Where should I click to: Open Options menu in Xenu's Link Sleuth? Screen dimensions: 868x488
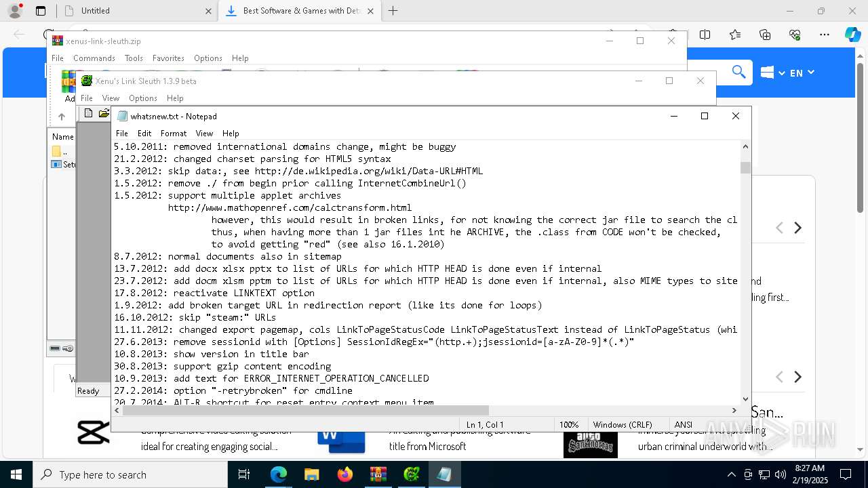(x=143, y=98)
